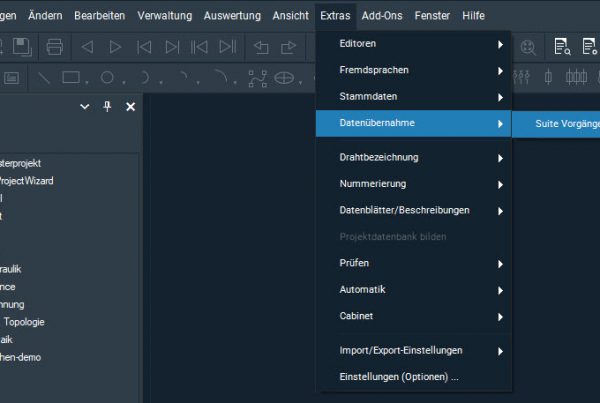Select the Line drawing tool
600x403 pixels.
tap(45, 77)
